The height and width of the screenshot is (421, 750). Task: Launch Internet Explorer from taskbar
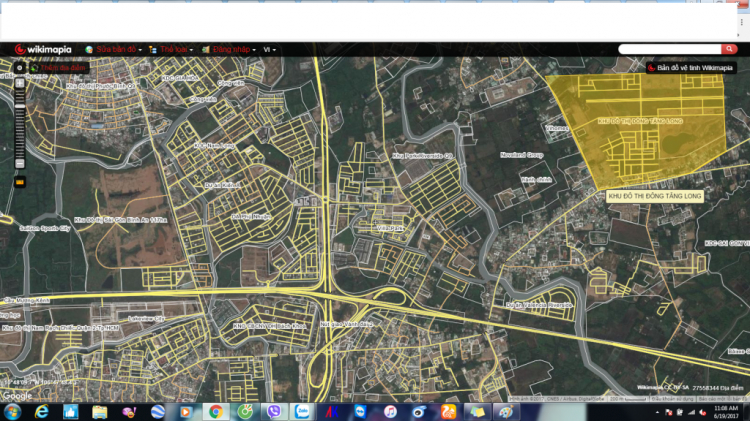pos(42,412)
